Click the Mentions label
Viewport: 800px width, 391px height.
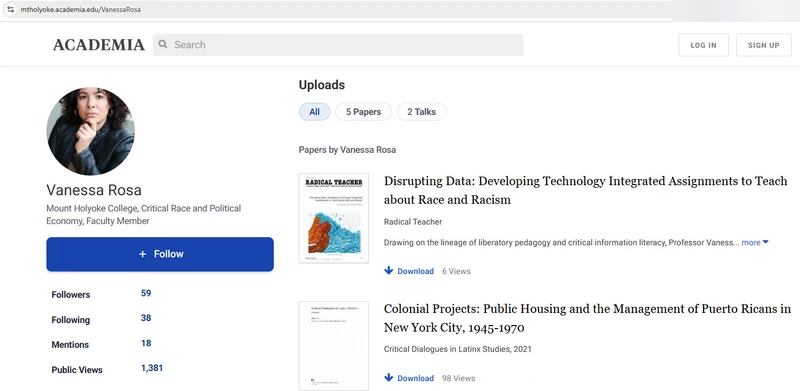[x=70, y=345]
